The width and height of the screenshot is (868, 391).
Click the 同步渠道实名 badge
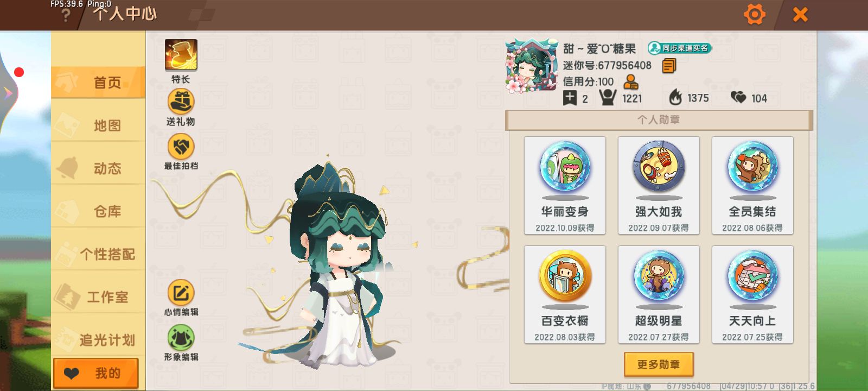[679, 48]
